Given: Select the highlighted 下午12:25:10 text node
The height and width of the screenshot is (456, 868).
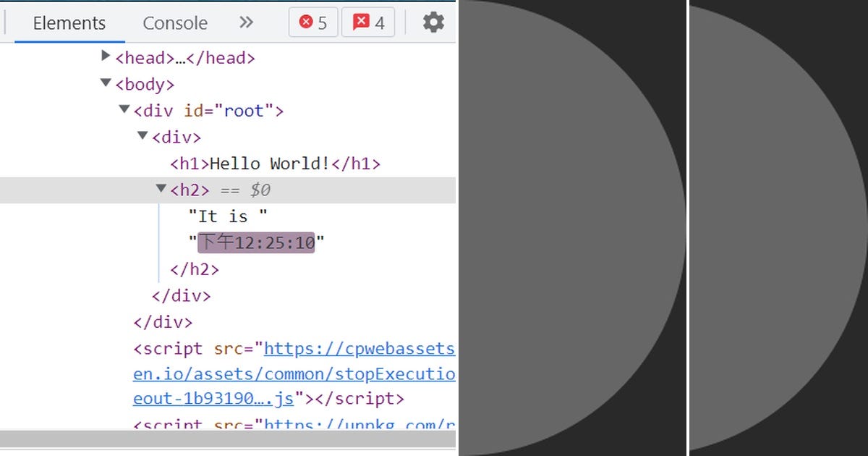Looking at the screenshot, I should click(257, 242).
